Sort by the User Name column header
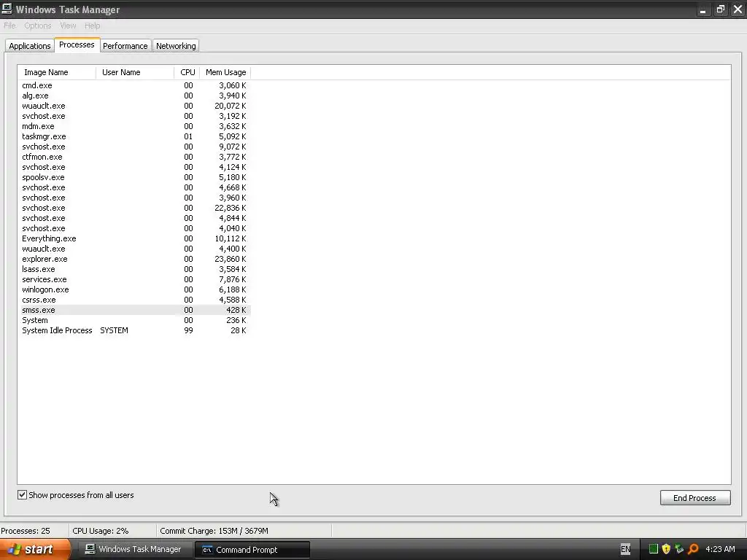 coord(135,72)
